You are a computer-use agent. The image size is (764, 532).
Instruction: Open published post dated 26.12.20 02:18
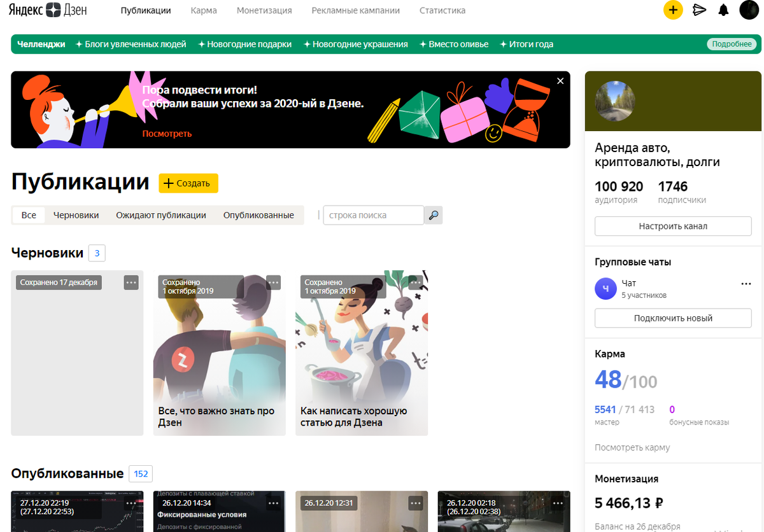(x=504, y=511)
